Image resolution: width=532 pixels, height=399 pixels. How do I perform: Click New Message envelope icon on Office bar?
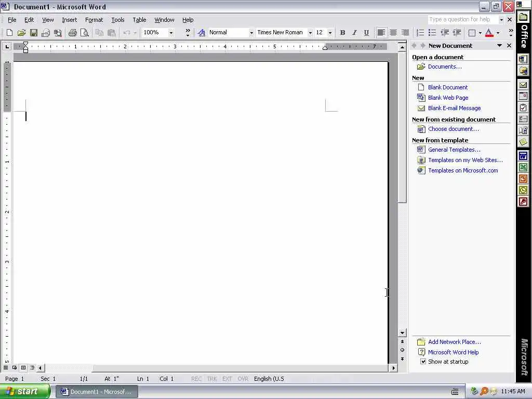(523, 85)
